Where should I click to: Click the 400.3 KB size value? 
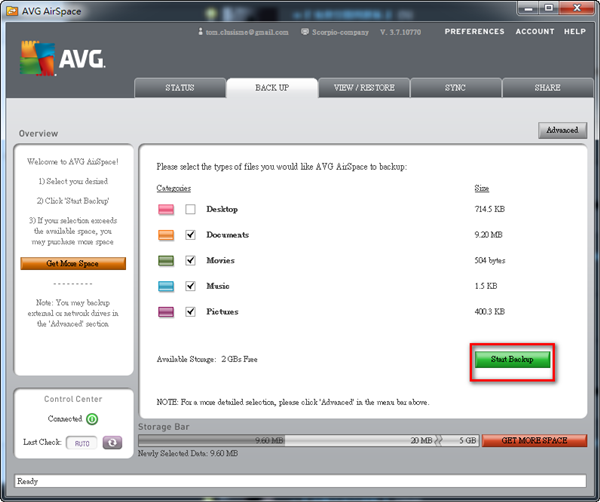click(489, 312)
